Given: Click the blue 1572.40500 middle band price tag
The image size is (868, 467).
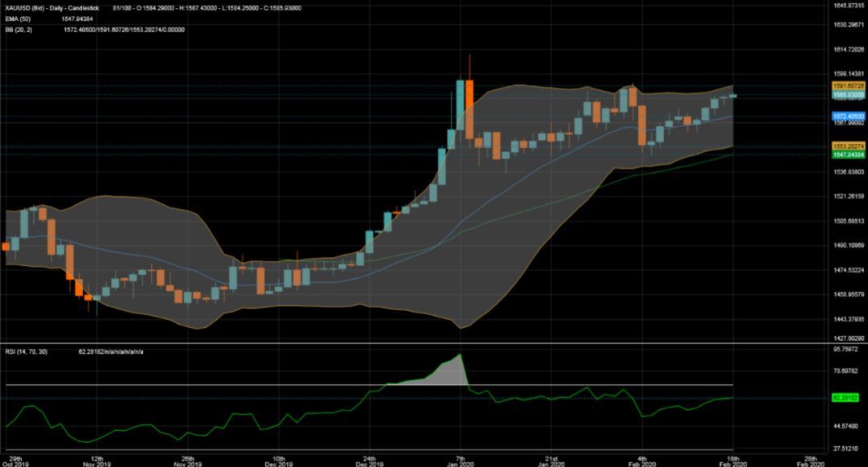Looking at the screenshot, I should [849, 117].
